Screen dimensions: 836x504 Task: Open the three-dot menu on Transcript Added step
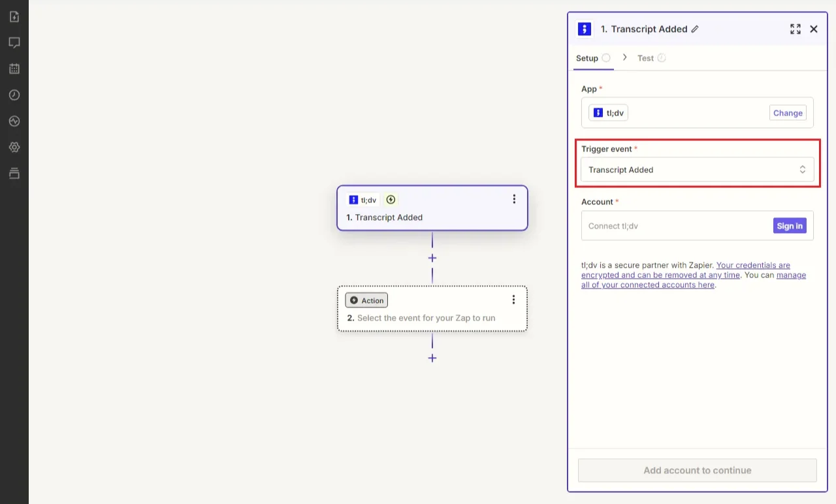pos(514,199)
